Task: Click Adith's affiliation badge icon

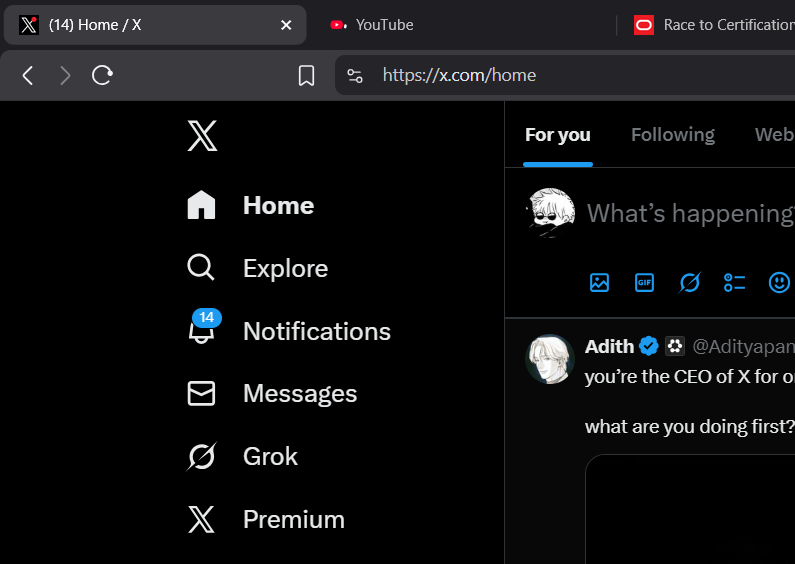Action: pos(675,346)
